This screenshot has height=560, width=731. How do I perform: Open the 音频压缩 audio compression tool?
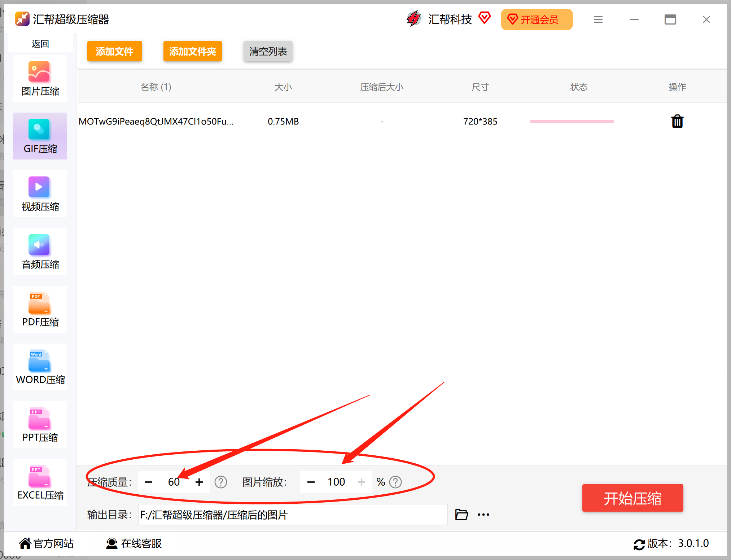(40, 251)
